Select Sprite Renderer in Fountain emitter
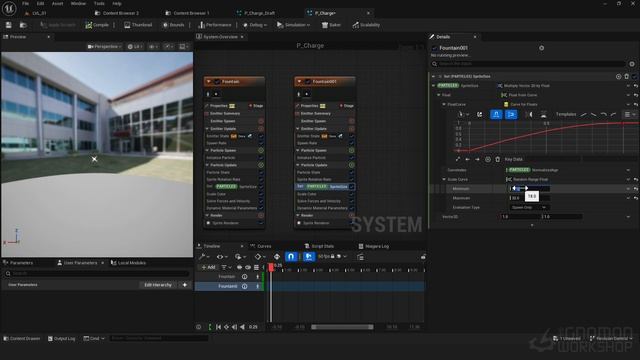The height and width of the screenshot is (360, 640). tap(225, 223)
